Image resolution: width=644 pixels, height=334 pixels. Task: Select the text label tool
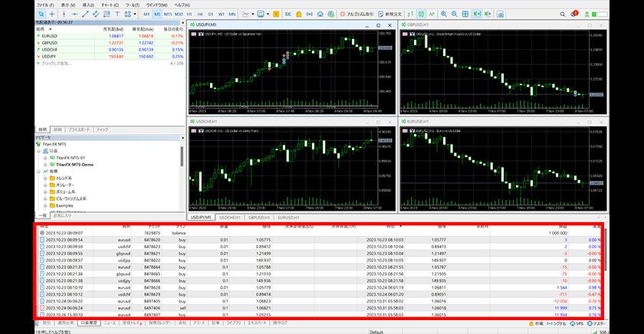click(117, 14)
